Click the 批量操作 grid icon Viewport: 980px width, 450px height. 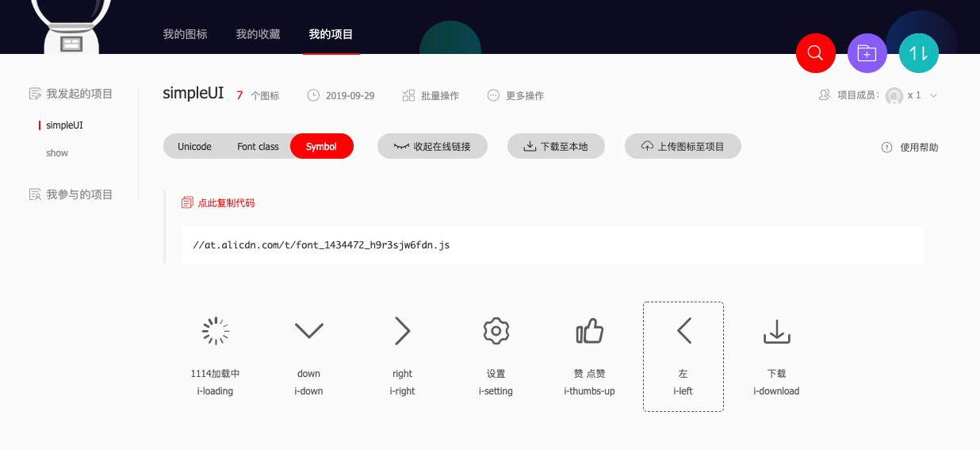[x=409, y=95]
